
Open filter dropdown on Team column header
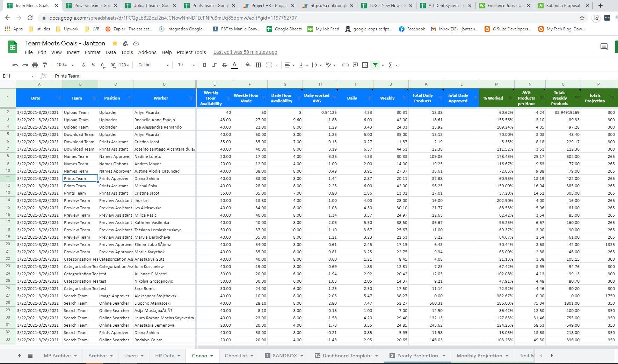click(94, 98)
